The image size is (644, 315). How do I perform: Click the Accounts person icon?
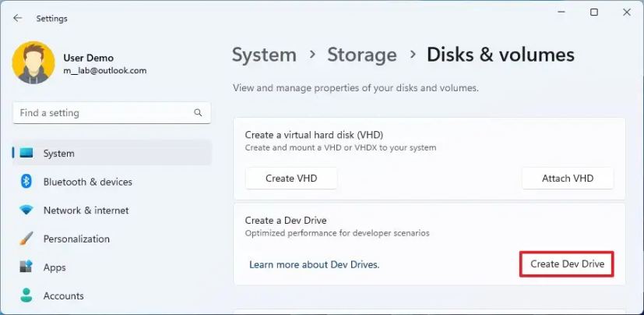click(x=26, y=296)
